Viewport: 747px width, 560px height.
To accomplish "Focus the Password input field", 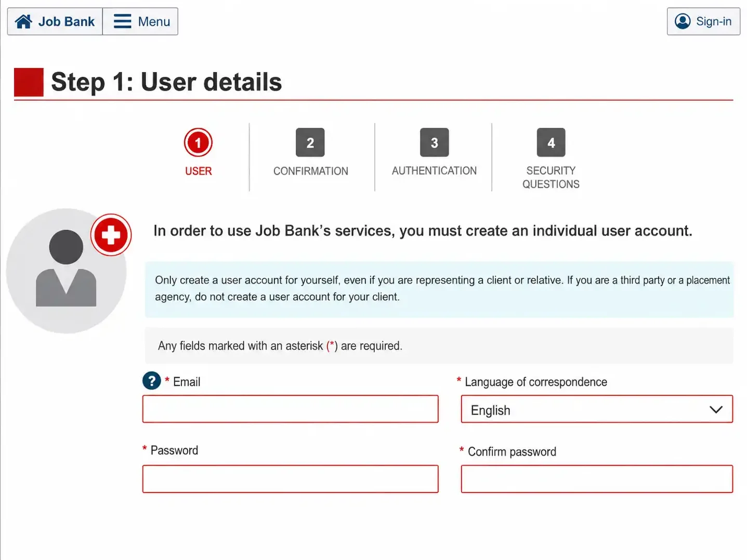I will click(291, 479).
